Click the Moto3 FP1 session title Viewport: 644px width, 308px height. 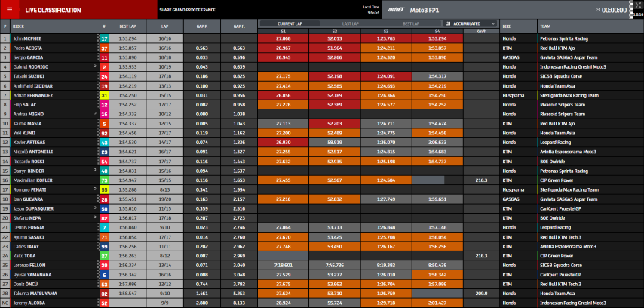tap(425, 11)
